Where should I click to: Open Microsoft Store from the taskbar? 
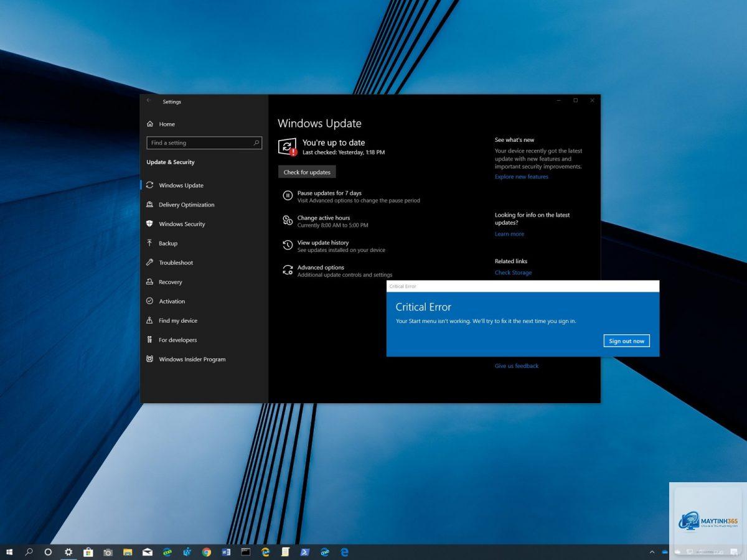tap(88, 552)
